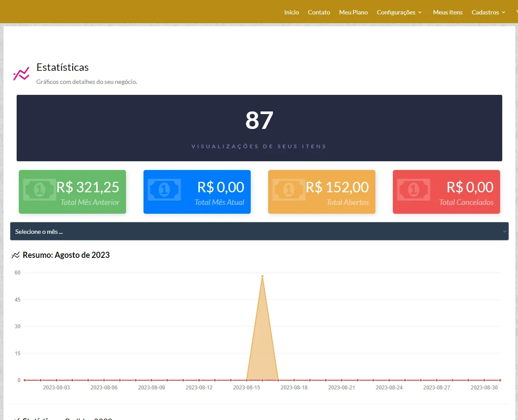Open the 'Selecione o mês ...' dropdown
This screenshot has height=420, width=518.
pyautogui.click(x=259, y=231)
